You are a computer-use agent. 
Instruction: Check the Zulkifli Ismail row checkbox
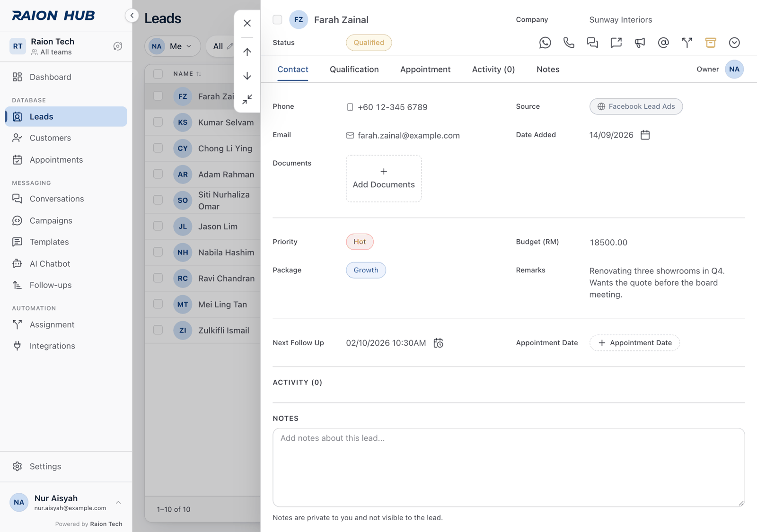(158, 330)
